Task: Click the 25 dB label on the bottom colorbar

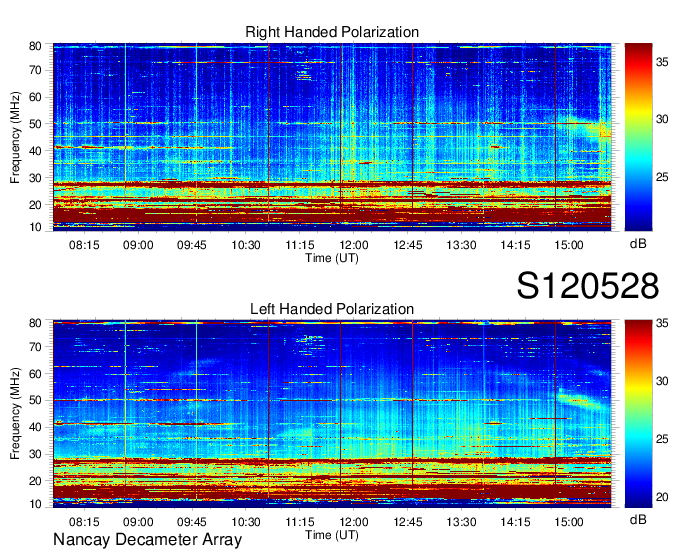Action: pos(662,439)
